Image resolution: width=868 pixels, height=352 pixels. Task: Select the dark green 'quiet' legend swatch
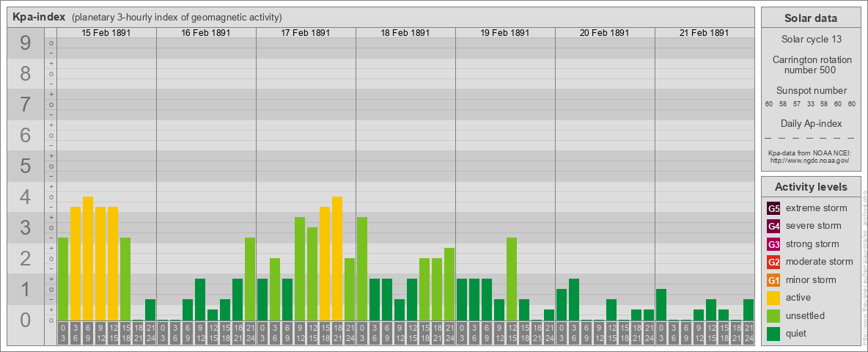773,334
